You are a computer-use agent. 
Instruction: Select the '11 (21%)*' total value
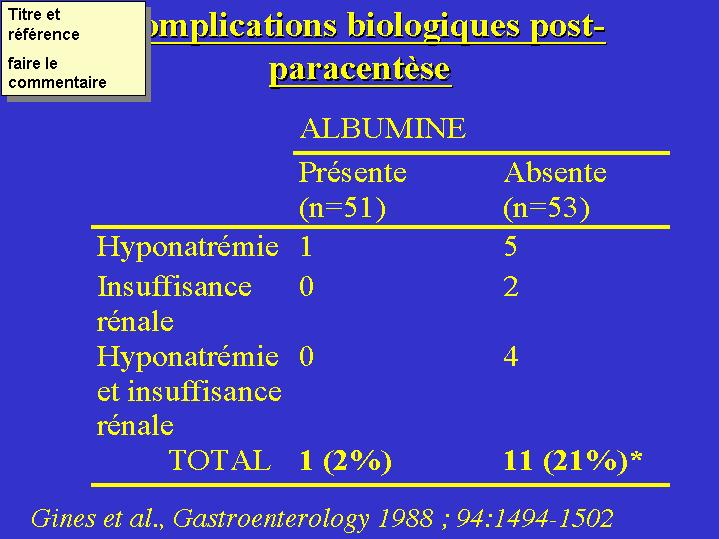tap(573, 460)
